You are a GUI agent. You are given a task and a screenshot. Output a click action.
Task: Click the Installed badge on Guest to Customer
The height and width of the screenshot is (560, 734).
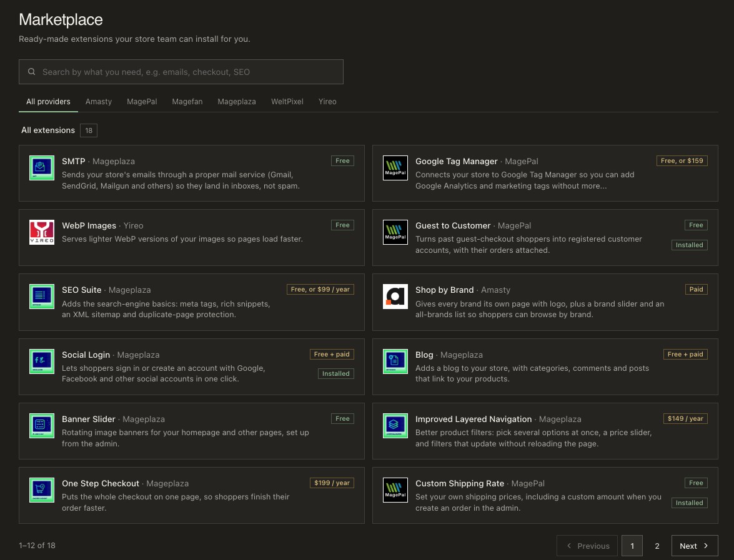tap(690, 245)
